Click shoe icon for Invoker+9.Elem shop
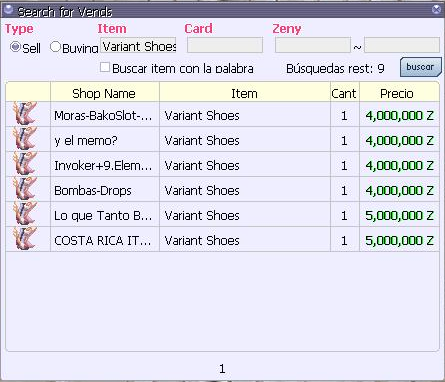The width and height of the screenshot is (445, 382). click(25, 164)
